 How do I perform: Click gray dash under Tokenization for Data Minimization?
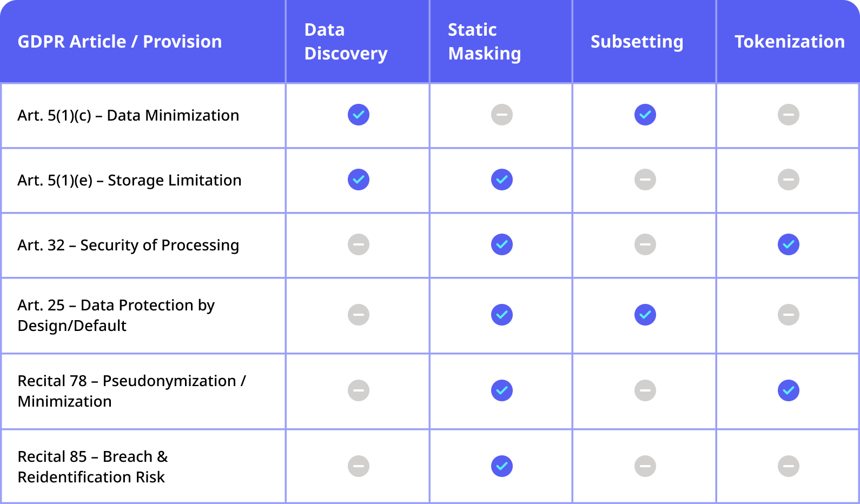pos(789,115)
